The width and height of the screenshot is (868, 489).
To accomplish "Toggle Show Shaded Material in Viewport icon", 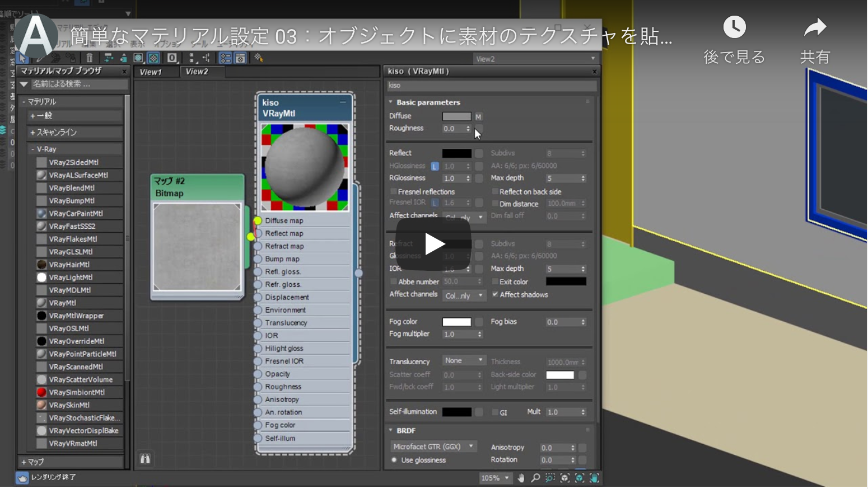I will pyautogui.click(x=138, y=58).
